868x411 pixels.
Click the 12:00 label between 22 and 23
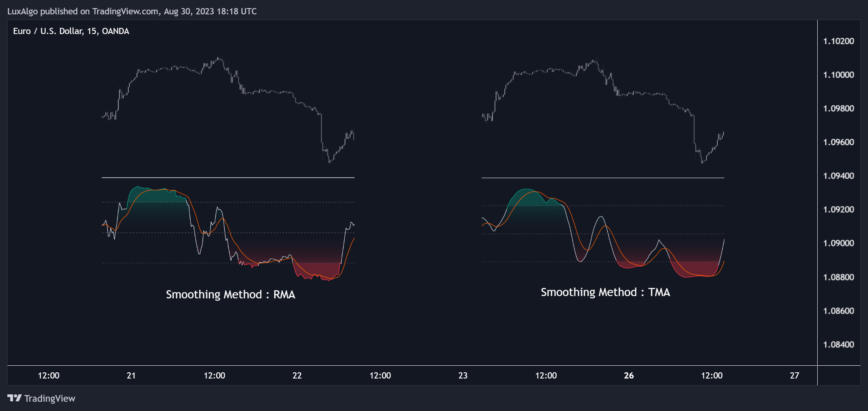point(380,375)
